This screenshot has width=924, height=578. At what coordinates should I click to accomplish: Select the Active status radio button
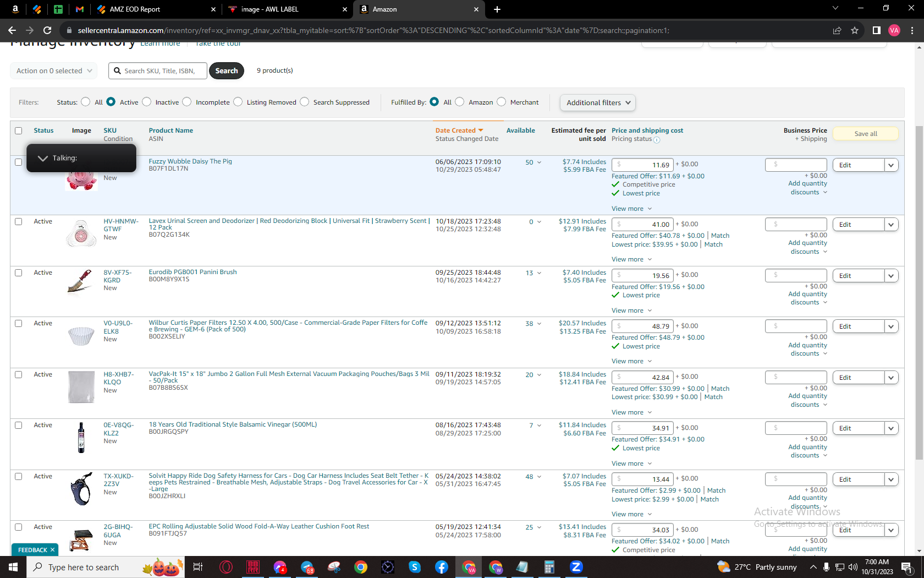click(111, 102)
